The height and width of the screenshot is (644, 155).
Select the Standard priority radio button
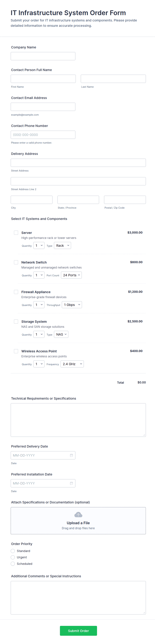13,551
